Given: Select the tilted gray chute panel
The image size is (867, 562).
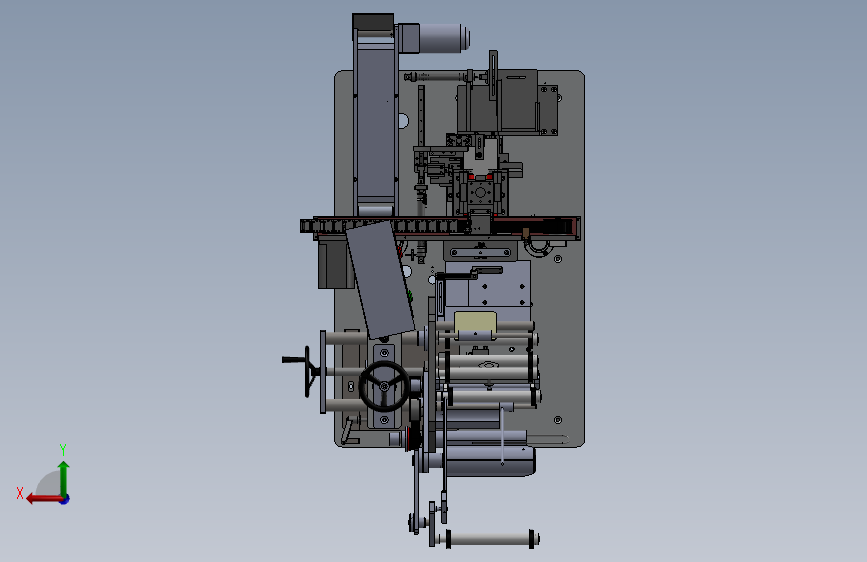Looking at the screenshot, I should point(380,280).
